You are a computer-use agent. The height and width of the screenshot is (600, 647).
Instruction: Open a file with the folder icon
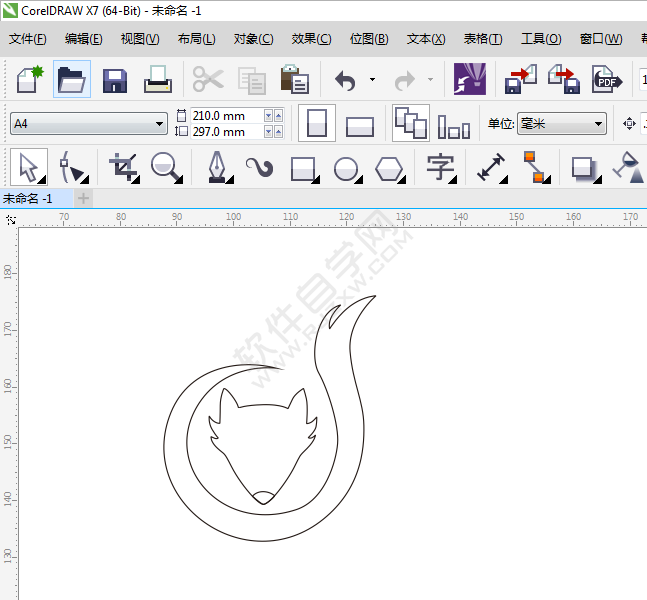click(71, 79)
